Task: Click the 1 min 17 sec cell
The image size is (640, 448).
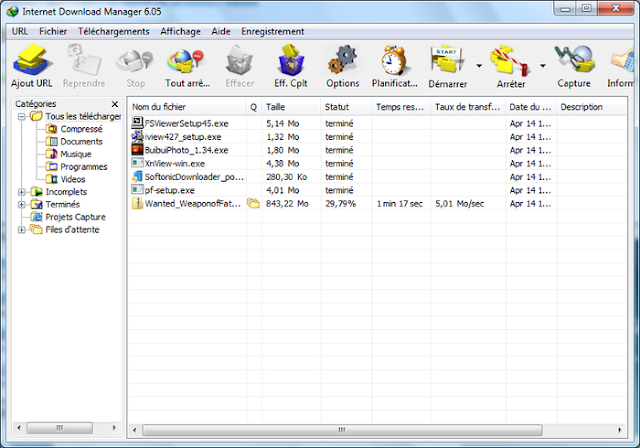Action: point(400,204)
